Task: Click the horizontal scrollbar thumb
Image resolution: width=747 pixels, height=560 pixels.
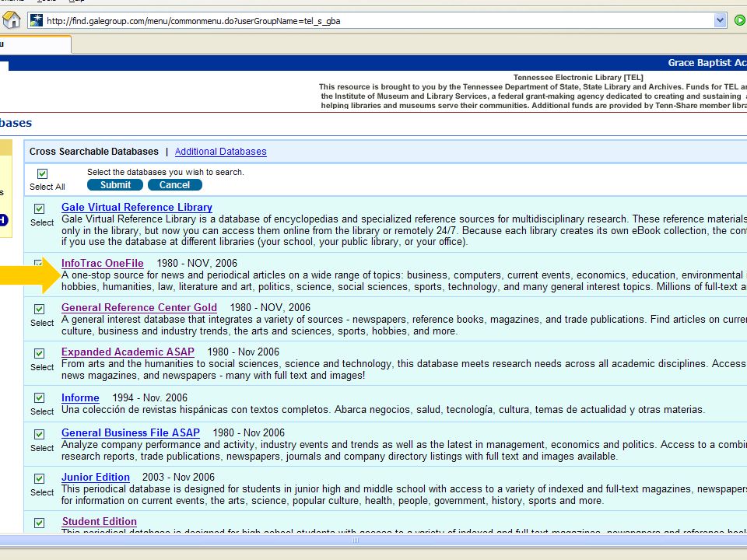Action: coord(356,541)
